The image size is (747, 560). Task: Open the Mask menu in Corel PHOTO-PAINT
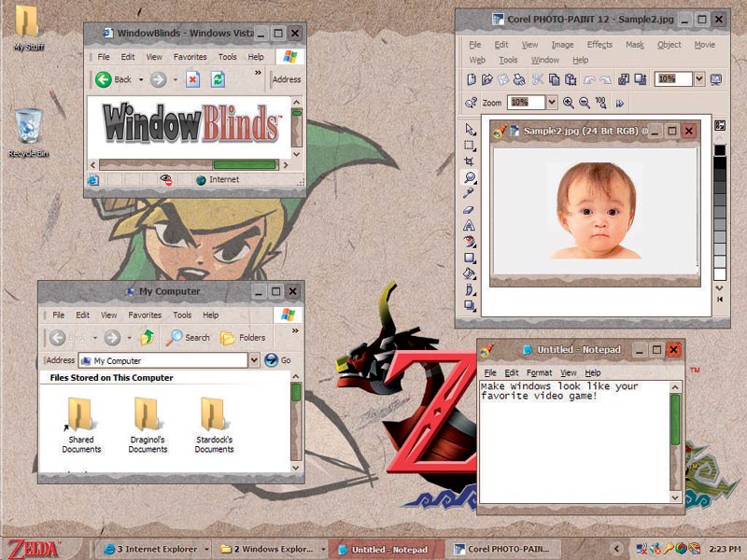(x=635, y=45)
